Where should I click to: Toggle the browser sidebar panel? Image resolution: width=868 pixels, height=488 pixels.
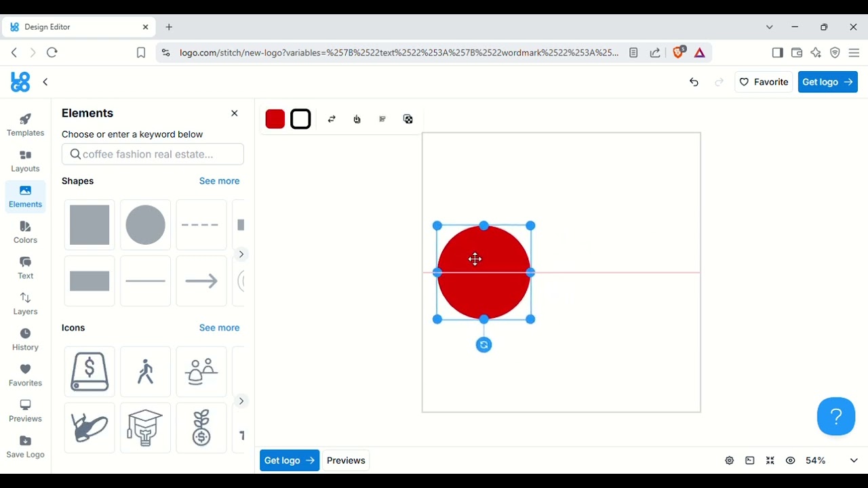(x=778, y=52)
